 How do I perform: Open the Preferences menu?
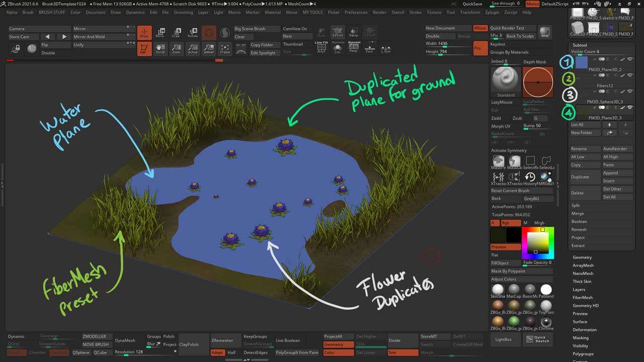coord(356,12)
